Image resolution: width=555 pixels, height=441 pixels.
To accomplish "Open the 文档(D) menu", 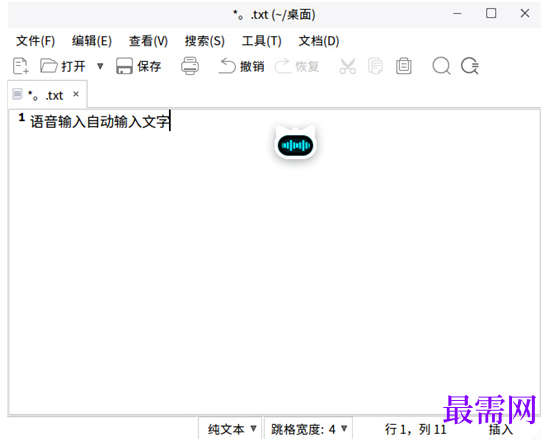I will click(319, 41).
